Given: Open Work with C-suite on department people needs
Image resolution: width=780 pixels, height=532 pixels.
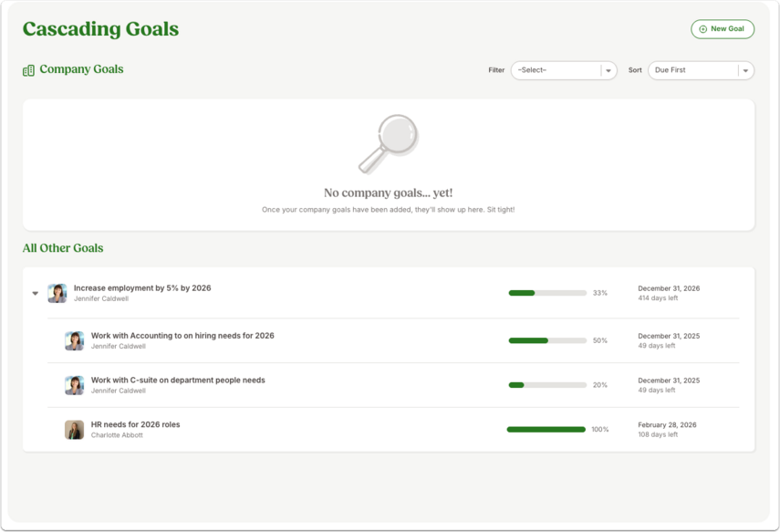Looking at the screenshot, I should pos(178,380).
